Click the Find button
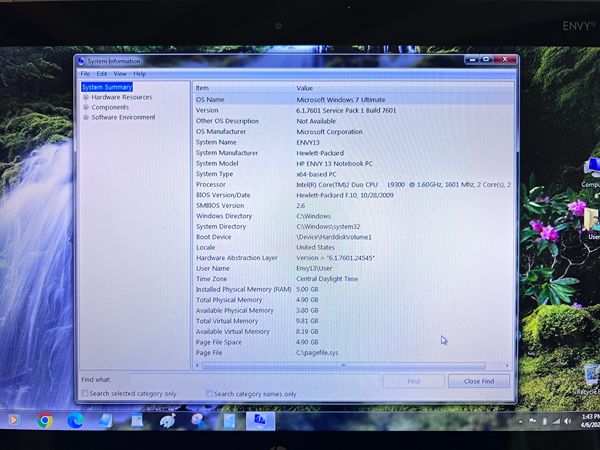 pyautogui.click(x=414, y=381)
